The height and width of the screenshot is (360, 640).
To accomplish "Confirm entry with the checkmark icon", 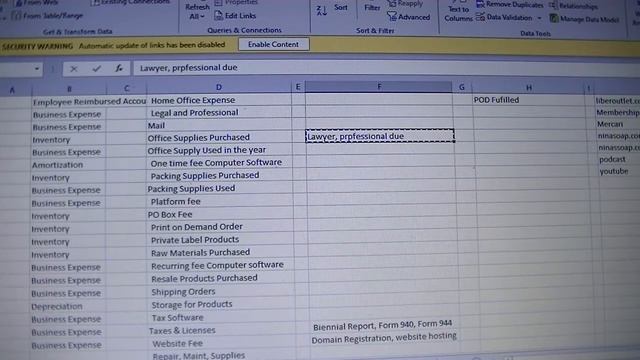I will tap(97, 69).
